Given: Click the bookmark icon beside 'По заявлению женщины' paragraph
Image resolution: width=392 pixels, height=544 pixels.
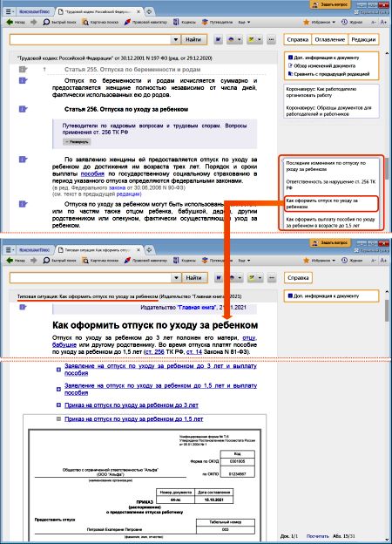Looking at the screenshot, I should (x=23, y=160).
